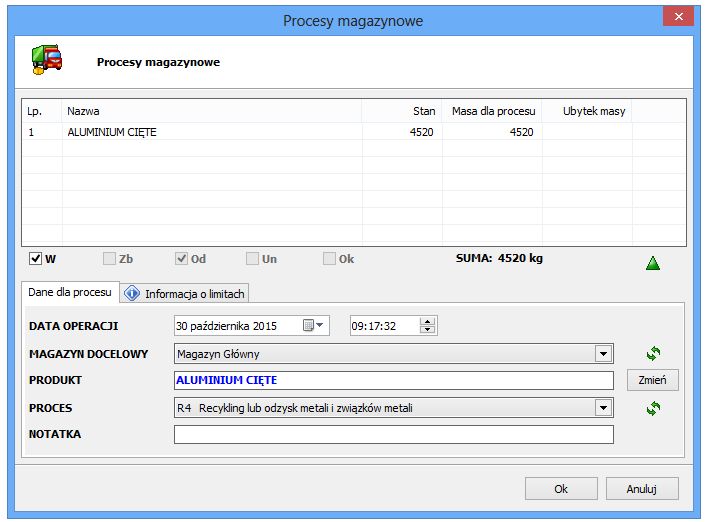Expand the Magazyn docelowy dropdown
706x522 pixels.
click(602, 353)
